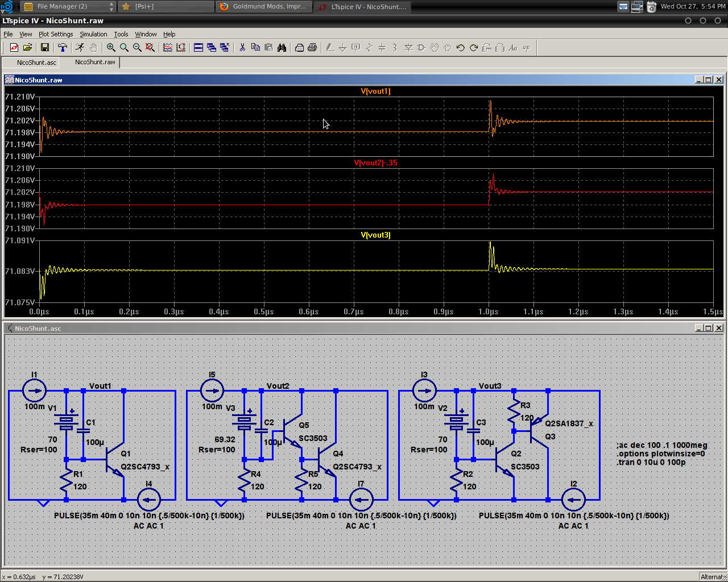Click the Redo arrow icon

(474, 48)
